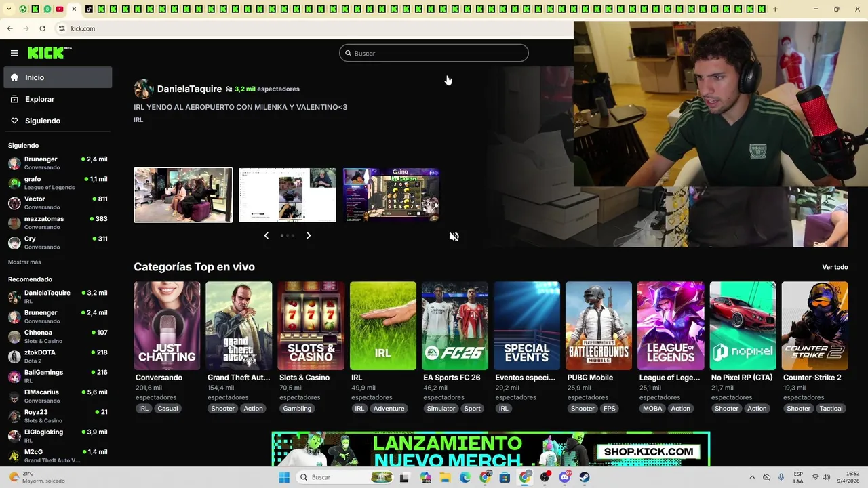This screenshot has width=868, height=488.
Task: Unmute the featured stream preview
Action: [x=454, y=237]
